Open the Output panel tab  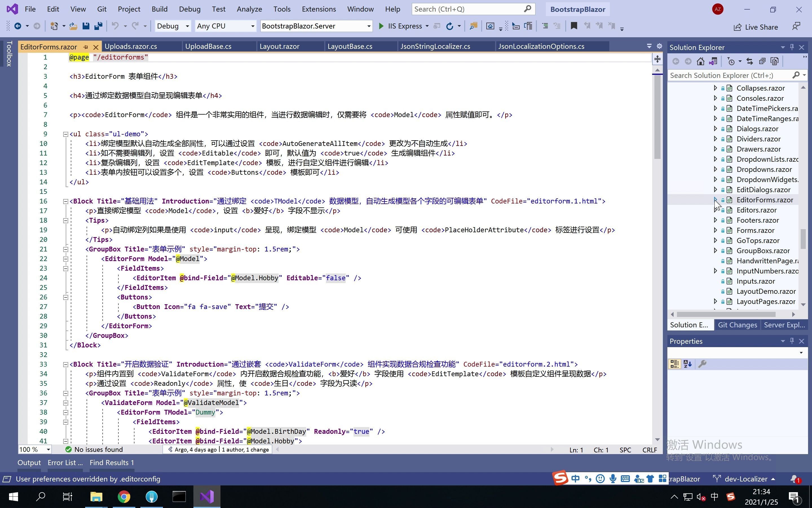tap(29, 463)
